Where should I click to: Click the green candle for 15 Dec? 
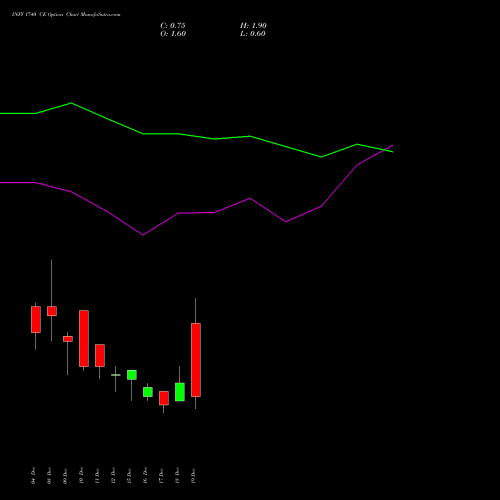click(132, 375)
